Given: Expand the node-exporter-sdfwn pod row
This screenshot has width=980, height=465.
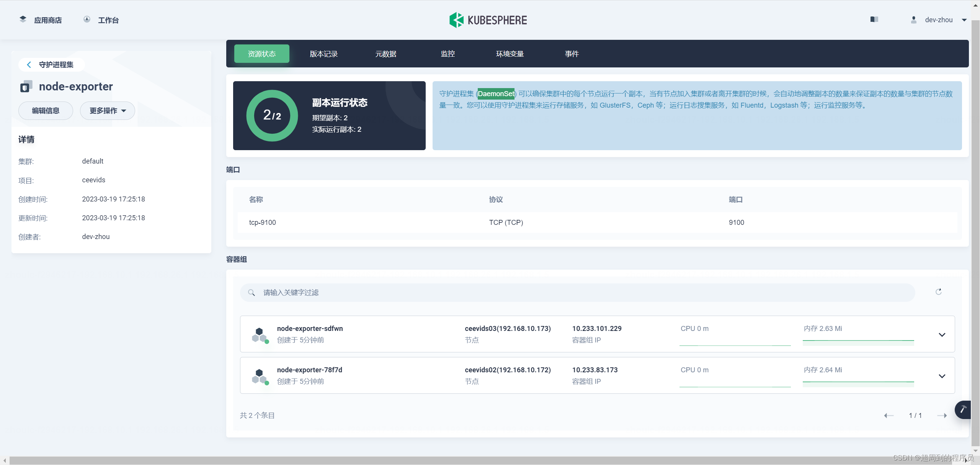Looking at the screenshot, I should point(942,334).
